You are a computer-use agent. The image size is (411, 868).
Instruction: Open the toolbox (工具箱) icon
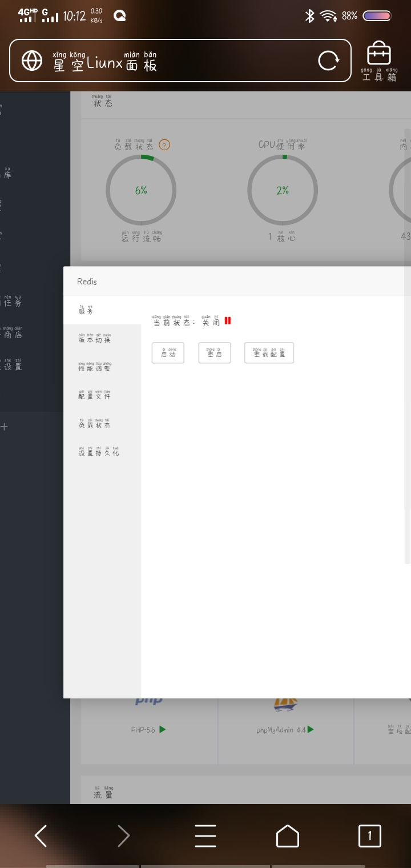click(379, 61)
